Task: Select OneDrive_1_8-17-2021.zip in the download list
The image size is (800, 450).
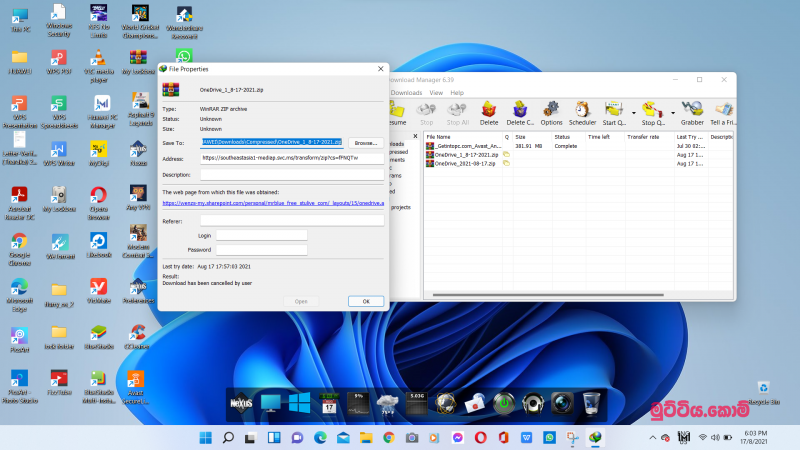Action: pos(579,155)
